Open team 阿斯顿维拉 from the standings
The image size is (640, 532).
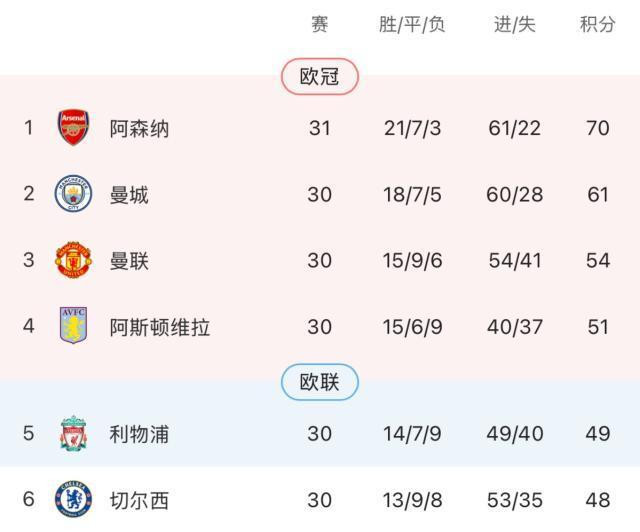click(160, 327)
